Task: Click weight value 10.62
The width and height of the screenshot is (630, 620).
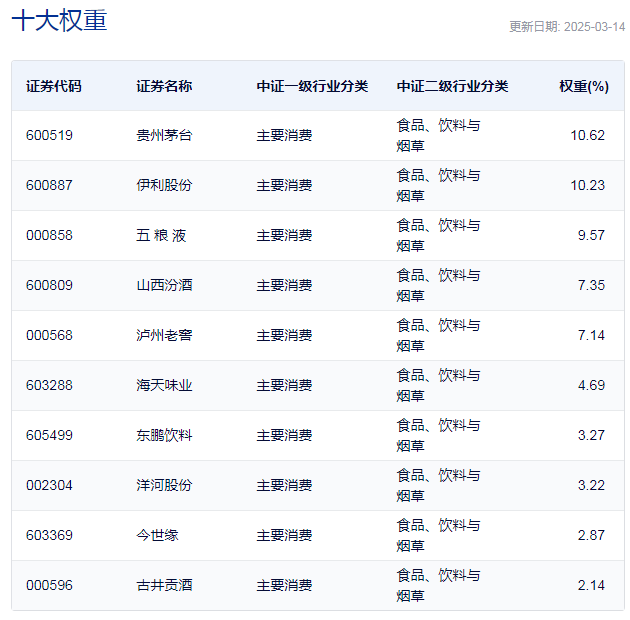Action: [587, 135]
